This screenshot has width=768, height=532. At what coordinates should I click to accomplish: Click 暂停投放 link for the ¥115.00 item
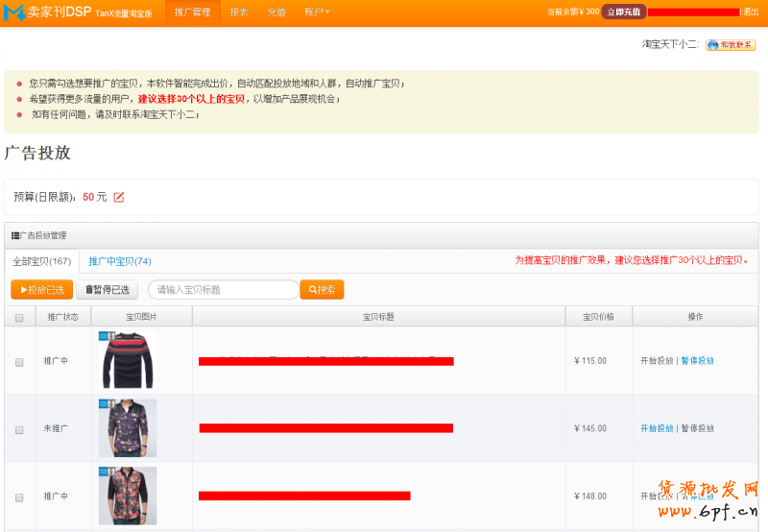click(x=698, y=361)
